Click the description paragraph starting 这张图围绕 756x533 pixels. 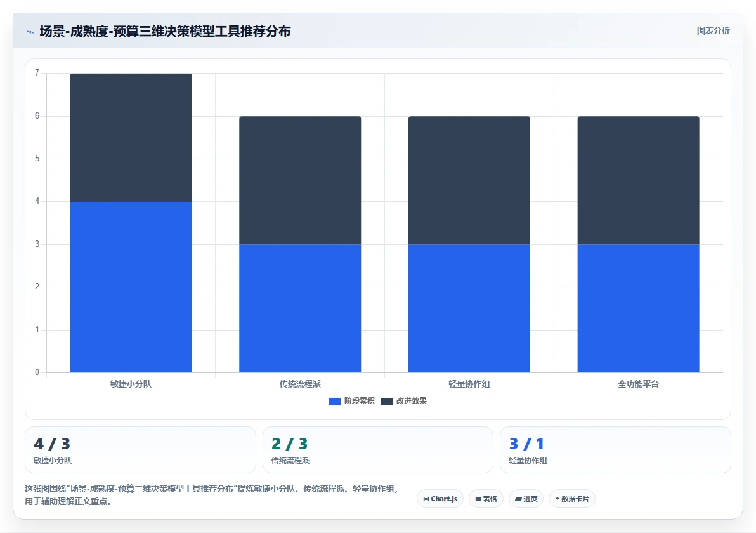tap(212, 495)
